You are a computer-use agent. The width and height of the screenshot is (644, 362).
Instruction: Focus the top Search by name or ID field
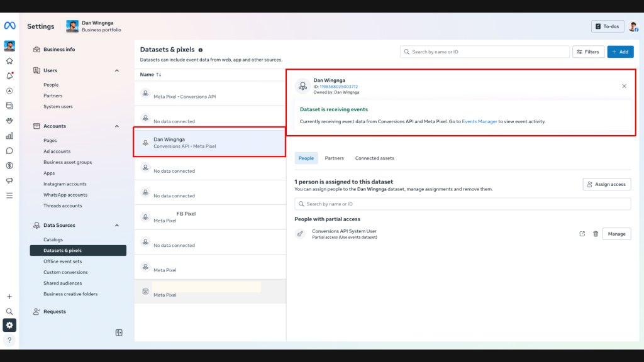click(485, 52)
